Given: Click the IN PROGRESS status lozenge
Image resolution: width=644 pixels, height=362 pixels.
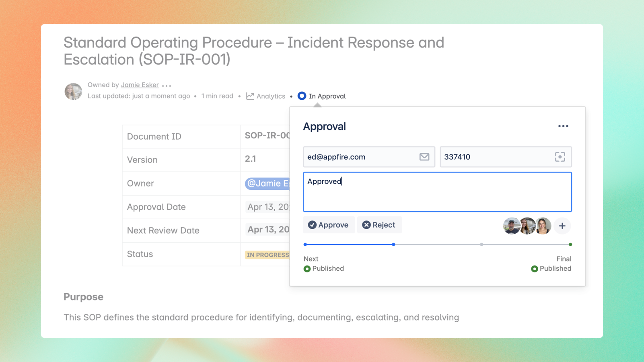Looking at the screenshot, I should tap(267, 255).
